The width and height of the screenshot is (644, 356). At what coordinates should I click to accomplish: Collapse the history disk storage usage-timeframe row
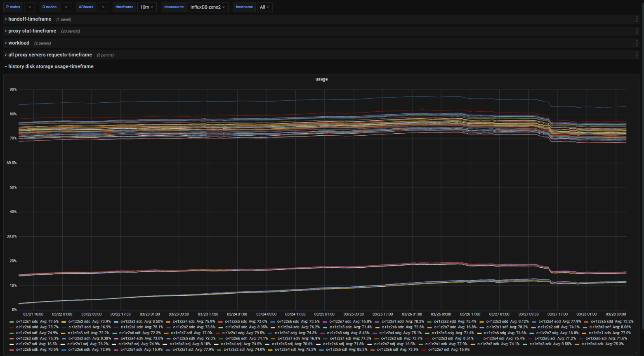point(51,66)
